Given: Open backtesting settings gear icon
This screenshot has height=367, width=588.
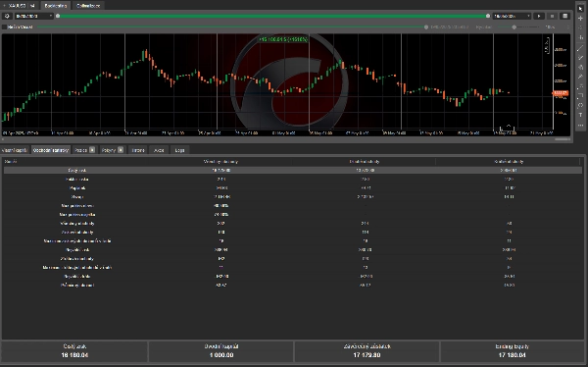Looking at the screenshot, I should pyautogui.click(x=7, y=16).
